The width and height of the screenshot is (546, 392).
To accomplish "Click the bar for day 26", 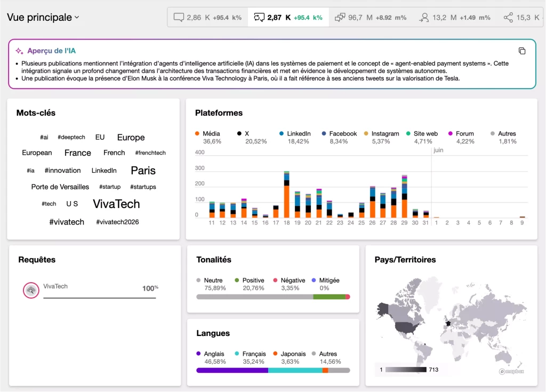I will 372,202.
